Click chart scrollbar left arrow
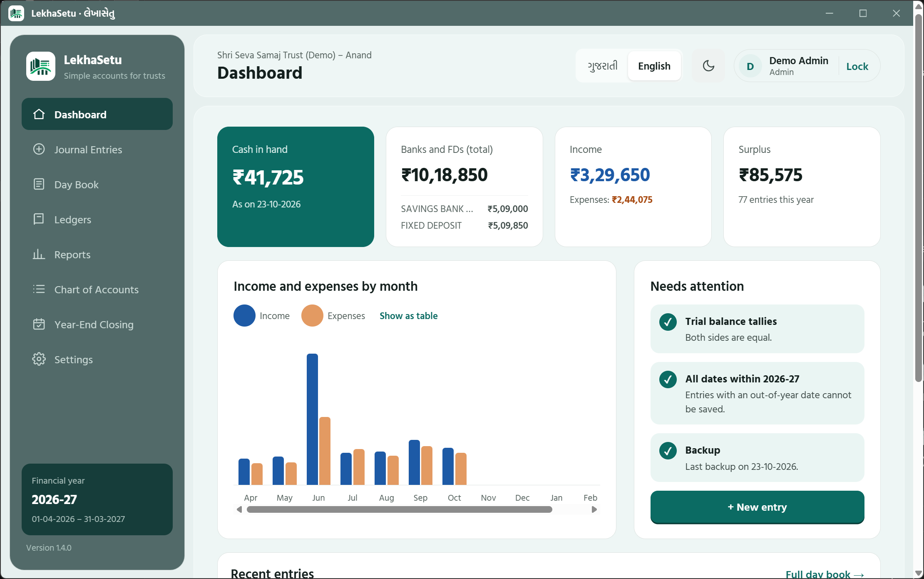Screen dimensions: 924x579 239,509
